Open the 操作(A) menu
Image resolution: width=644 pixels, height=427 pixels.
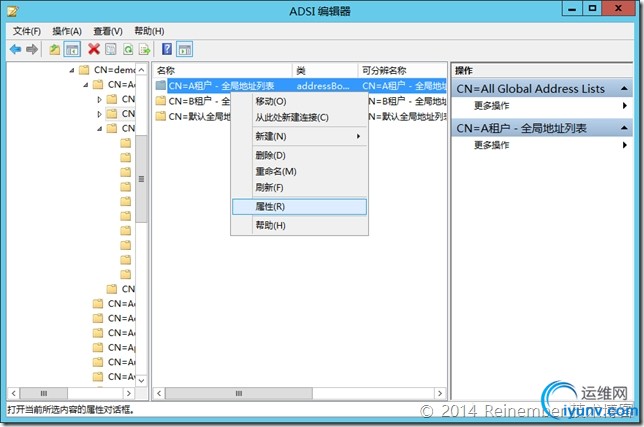[67, 31]
